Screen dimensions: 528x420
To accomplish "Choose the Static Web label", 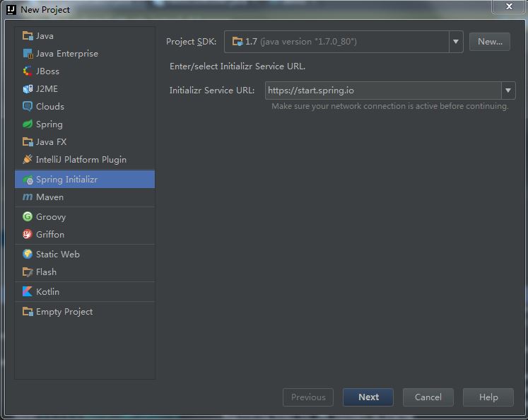I will [x=58, y=254].
